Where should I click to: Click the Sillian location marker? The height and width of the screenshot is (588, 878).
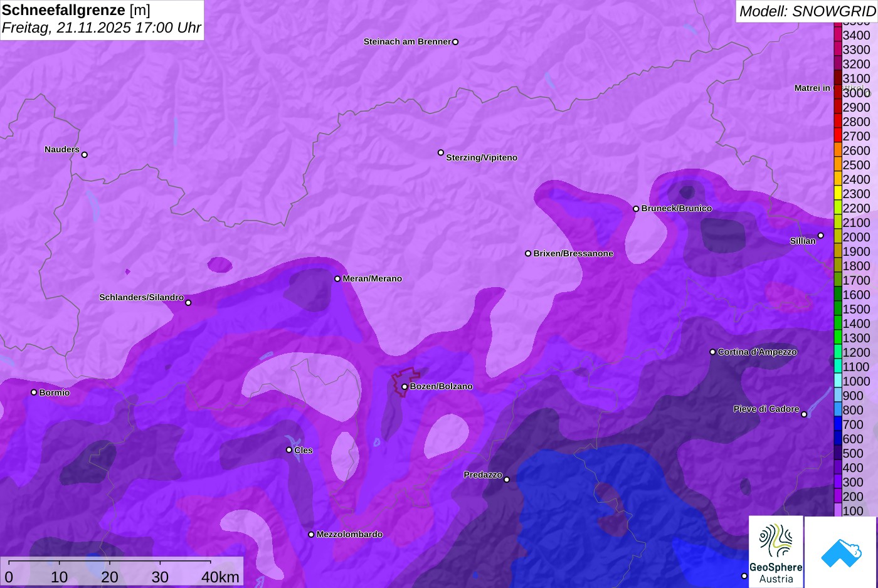[x=820, y=236]
